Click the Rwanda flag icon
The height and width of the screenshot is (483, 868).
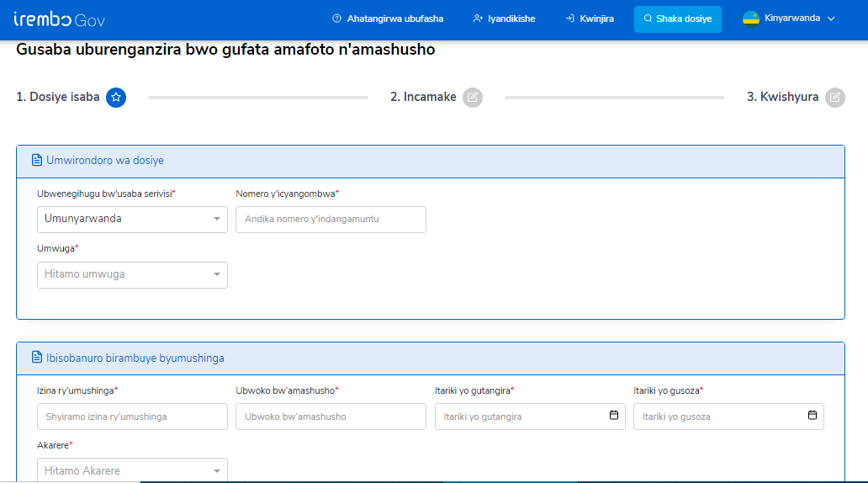pyautogui.click(x=751, y=19)
